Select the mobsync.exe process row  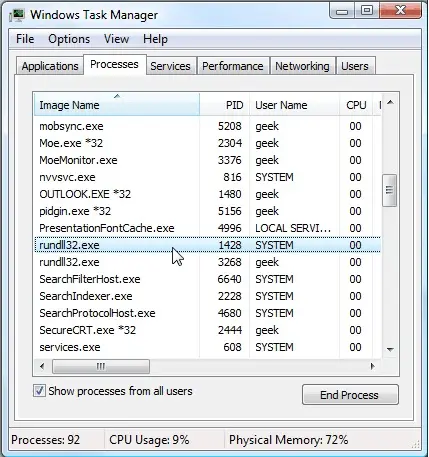pyautogui.click(x=207, y=126)
